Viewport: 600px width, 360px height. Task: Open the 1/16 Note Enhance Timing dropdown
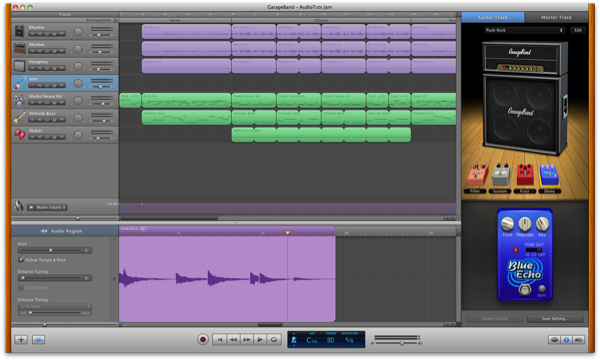click(x=54, y=306)
